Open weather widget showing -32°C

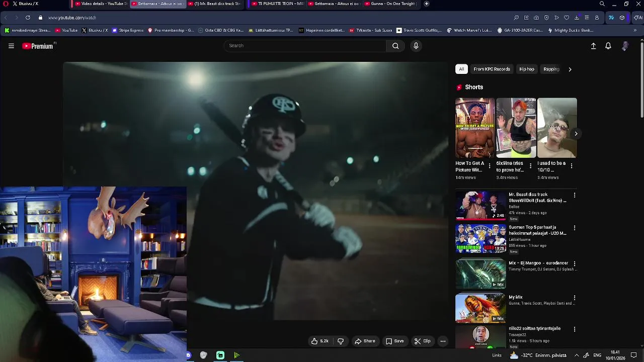click(537, 355)
